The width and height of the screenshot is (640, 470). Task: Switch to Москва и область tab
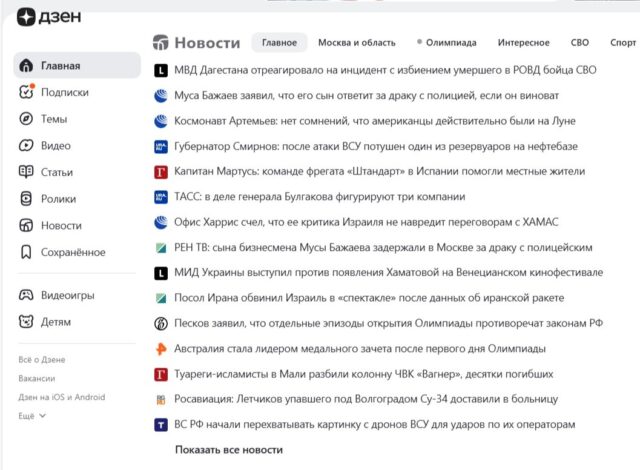click(x=357, y=42)
